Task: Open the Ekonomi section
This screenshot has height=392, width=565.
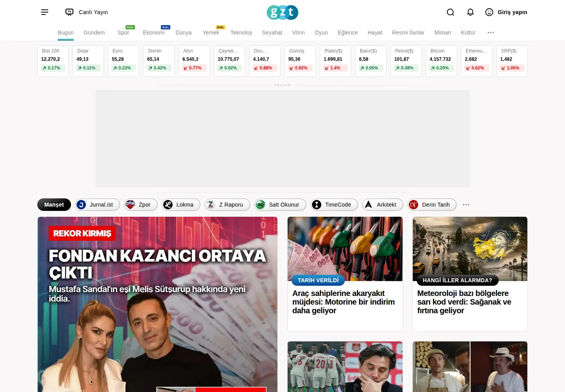Action: (154, 33)
